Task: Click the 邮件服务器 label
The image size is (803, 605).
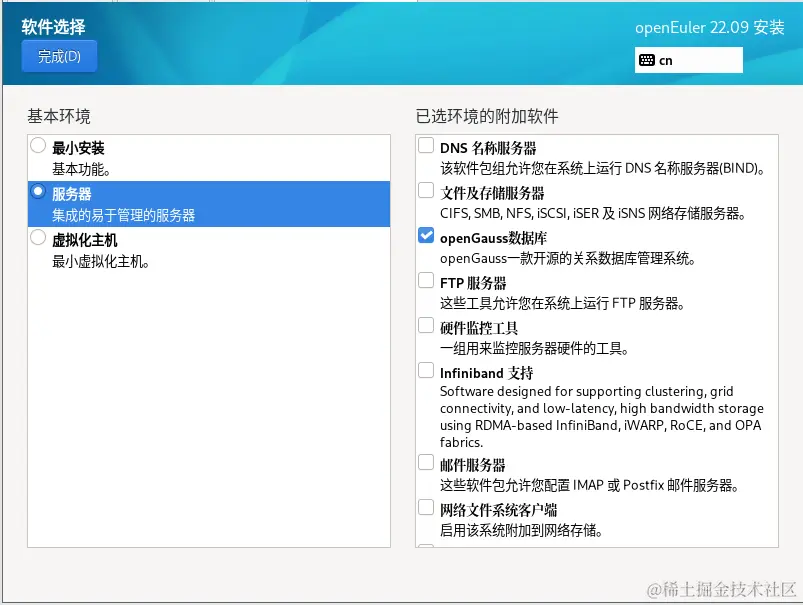Action: (473, 465)
